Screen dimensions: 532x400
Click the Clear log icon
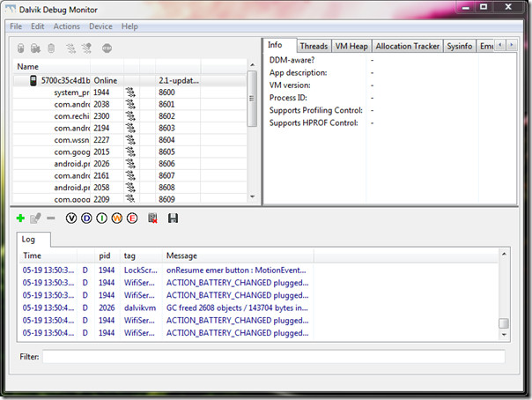pyautogui.click(x=152, y=219)
